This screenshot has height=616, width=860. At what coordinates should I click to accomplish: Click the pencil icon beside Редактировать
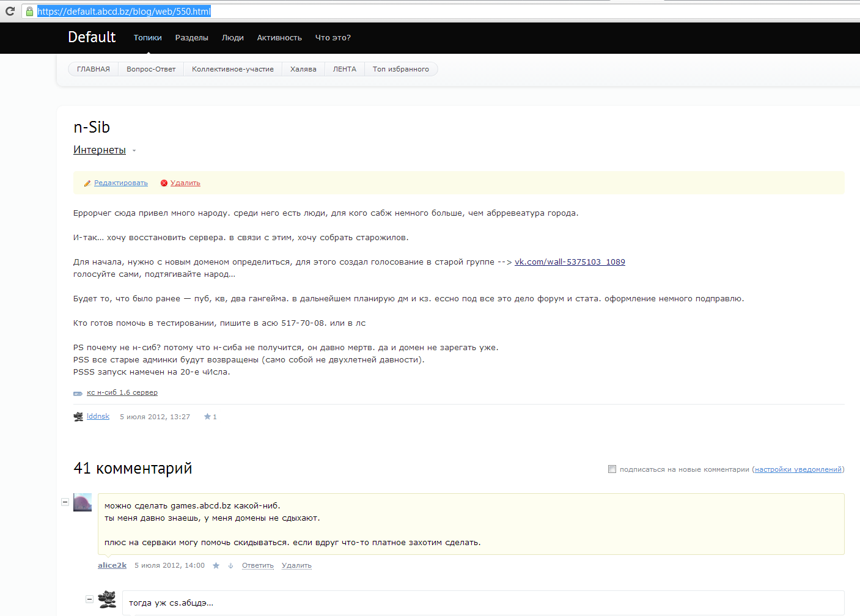coord(87,183)
